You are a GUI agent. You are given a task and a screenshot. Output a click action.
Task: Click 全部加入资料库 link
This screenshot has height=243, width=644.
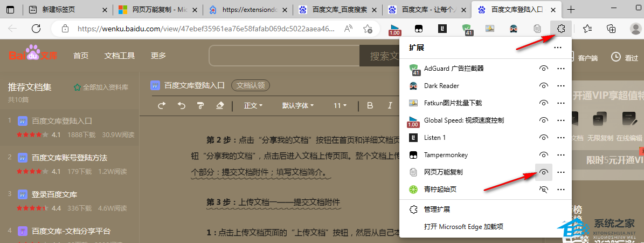pyautogui.click(x=101, y=87)
